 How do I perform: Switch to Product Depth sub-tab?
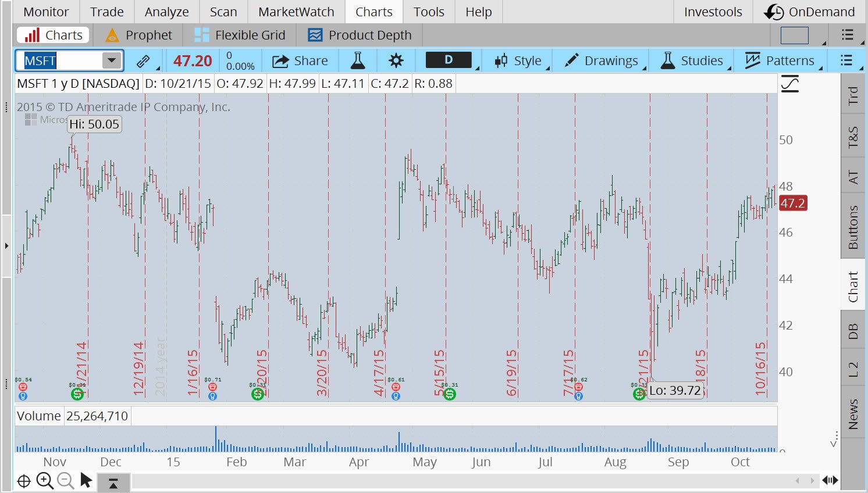[x=360, y=35]
